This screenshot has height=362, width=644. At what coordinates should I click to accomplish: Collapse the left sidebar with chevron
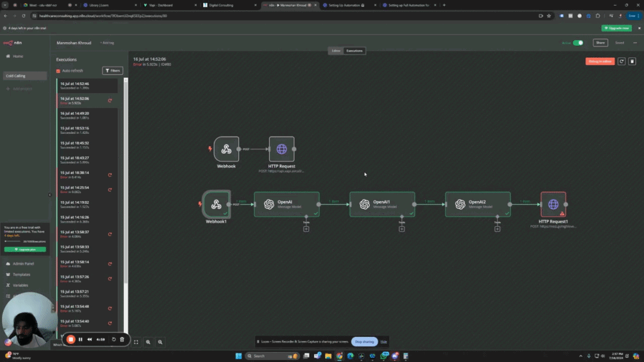point(50,195)
